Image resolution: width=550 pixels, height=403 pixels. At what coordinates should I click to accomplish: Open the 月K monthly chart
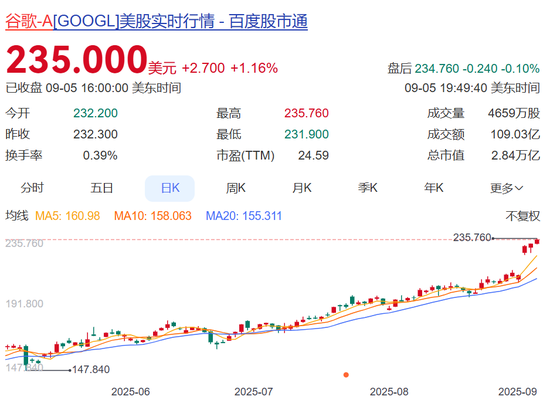click(x=302, y=188)
